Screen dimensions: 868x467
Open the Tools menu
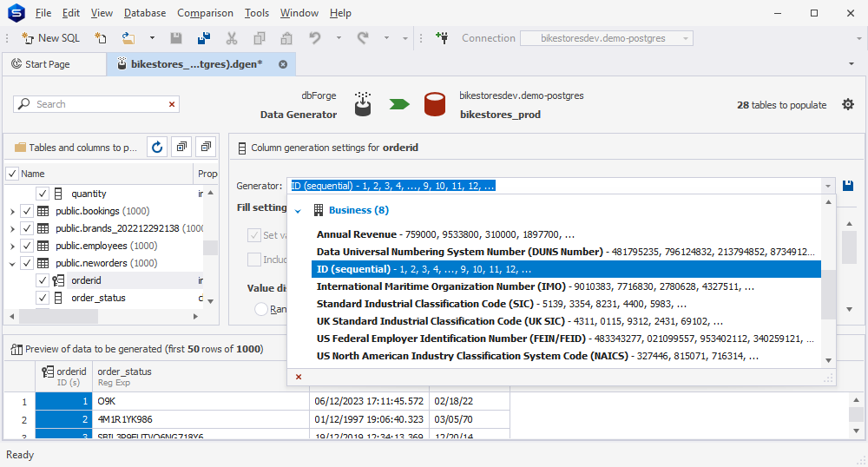point(257,13)
